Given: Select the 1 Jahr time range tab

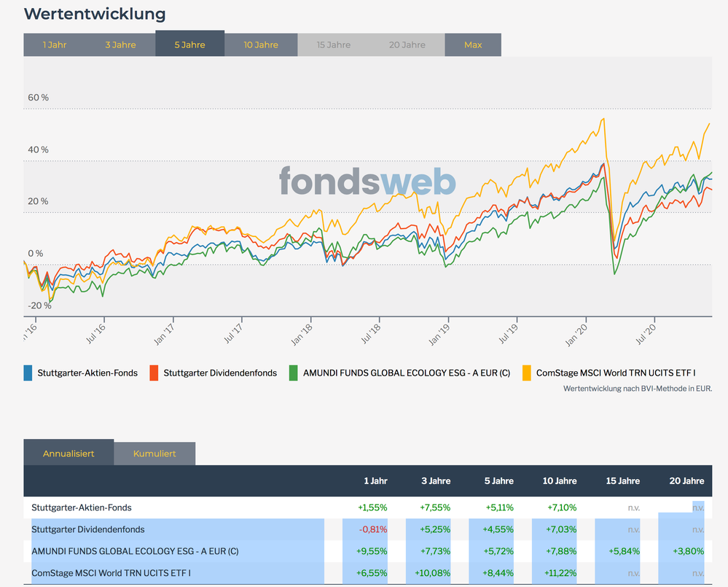Looking at the screenshot, I should coord(55,44).
